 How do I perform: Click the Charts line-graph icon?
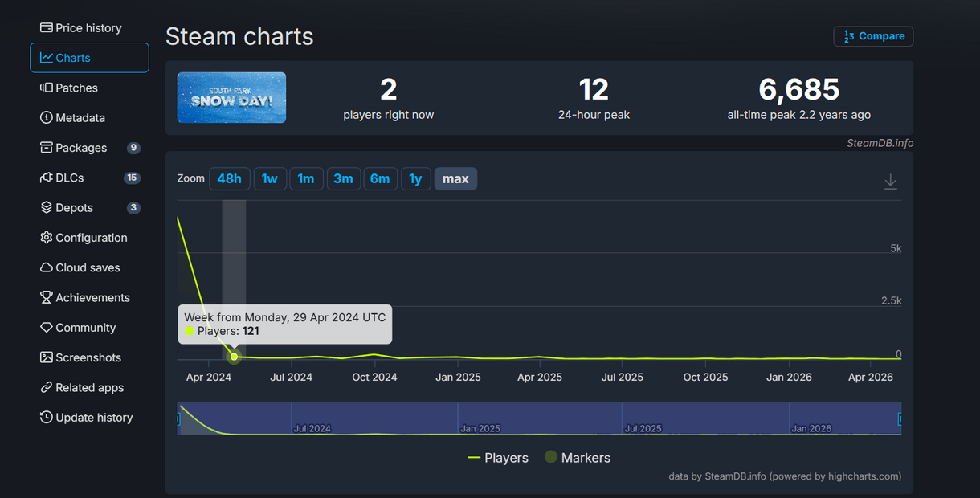47,58
